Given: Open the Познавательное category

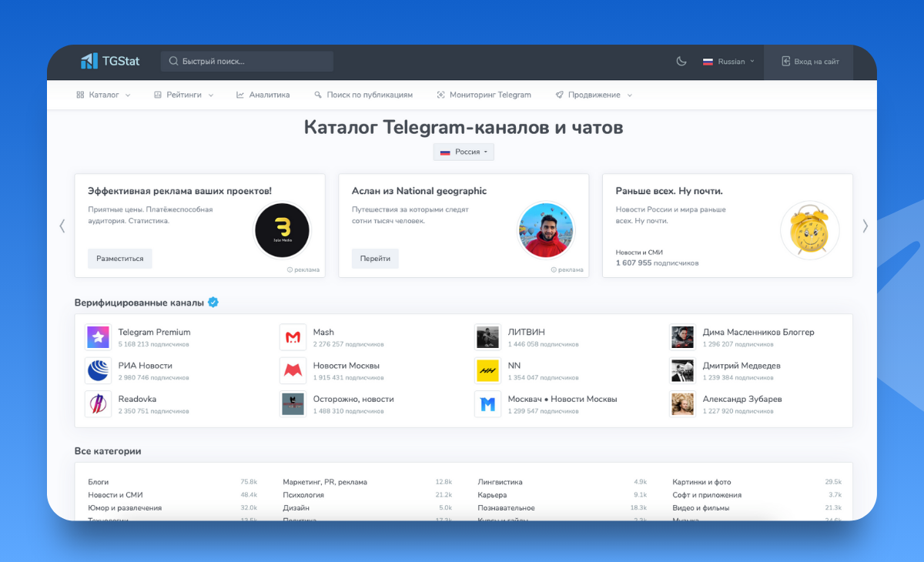Looking at the screenshot, I should pyautogui.click(x=506, y=508).
